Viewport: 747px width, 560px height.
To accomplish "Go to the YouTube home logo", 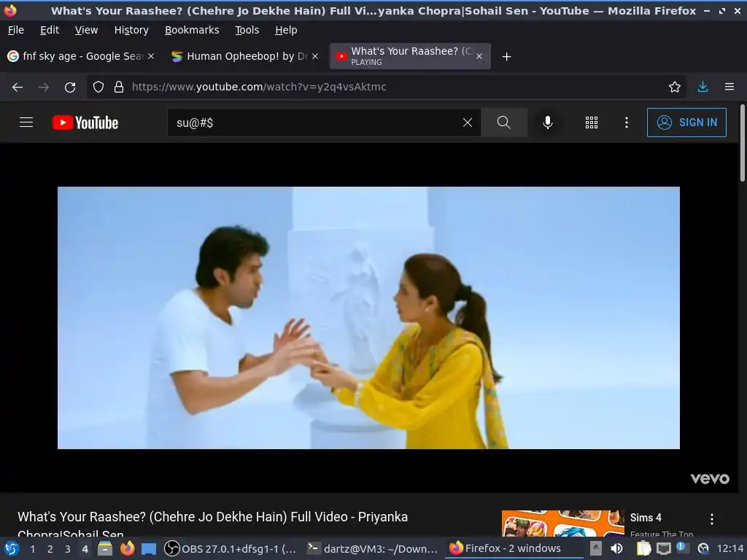I will pyautogui.click(x=85, y=122).
